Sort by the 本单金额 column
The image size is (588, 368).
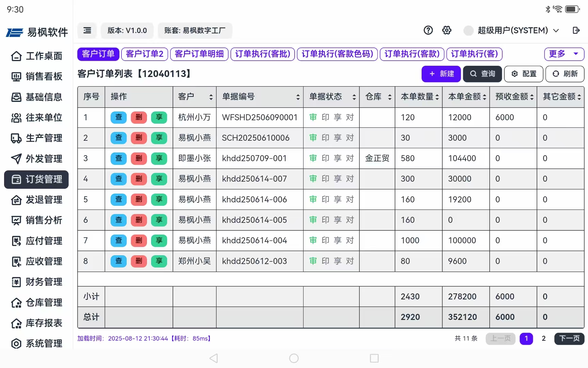[x=484, y=97]
